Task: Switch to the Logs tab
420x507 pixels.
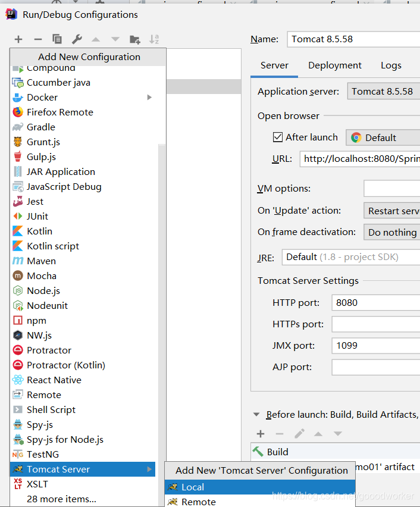Action: tap(391, 65)
